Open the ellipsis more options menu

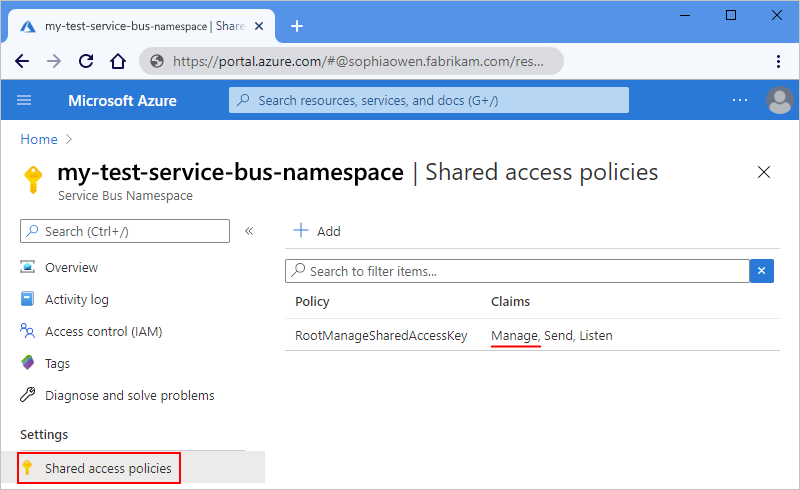click(740, 100)
